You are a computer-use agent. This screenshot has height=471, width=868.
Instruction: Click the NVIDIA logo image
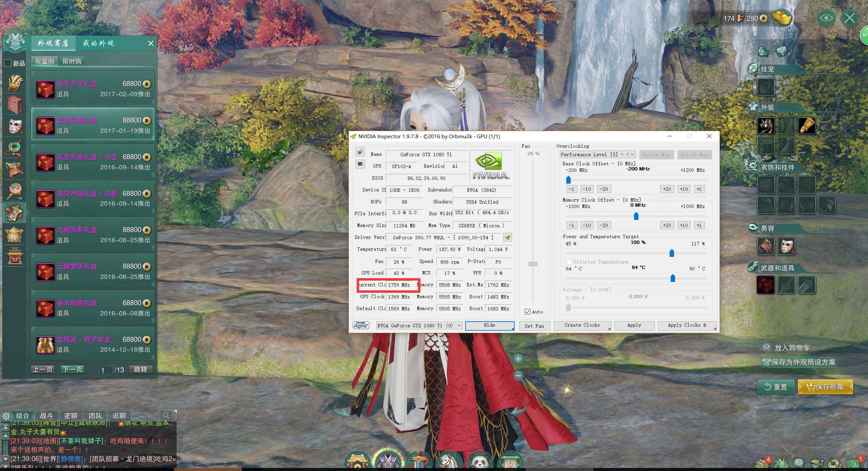coord(491,166)
